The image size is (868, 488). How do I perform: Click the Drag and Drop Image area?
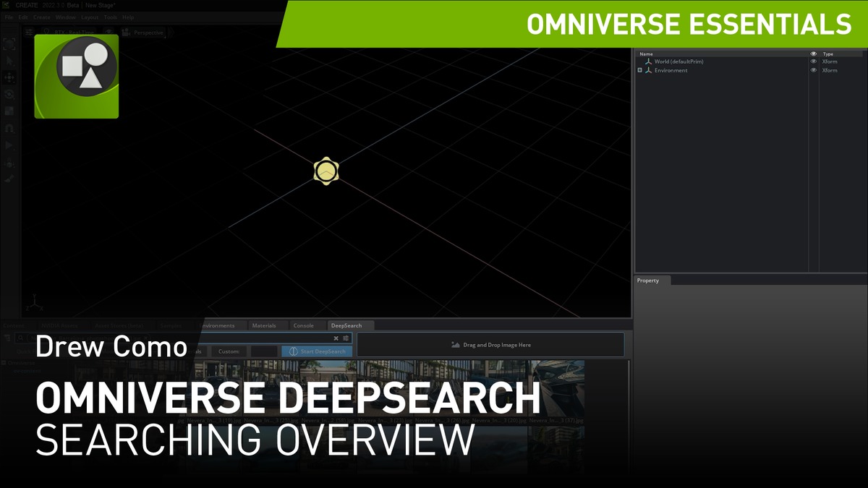490,345
